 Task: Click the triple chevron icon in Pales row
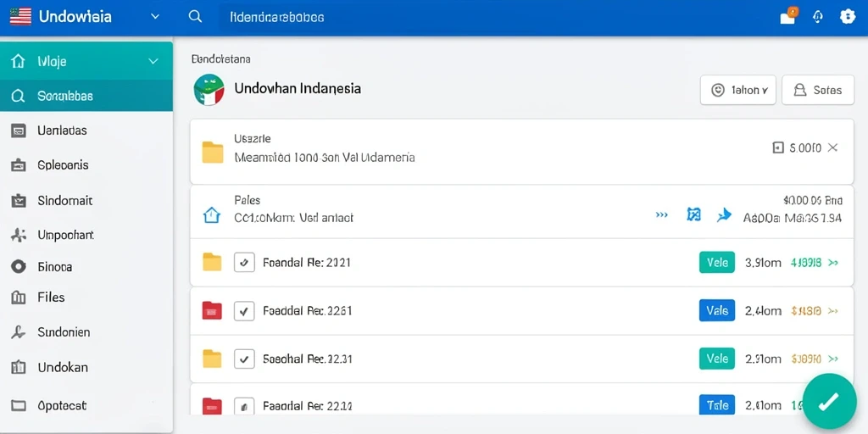pyautogui.click(x=661, y=214)
